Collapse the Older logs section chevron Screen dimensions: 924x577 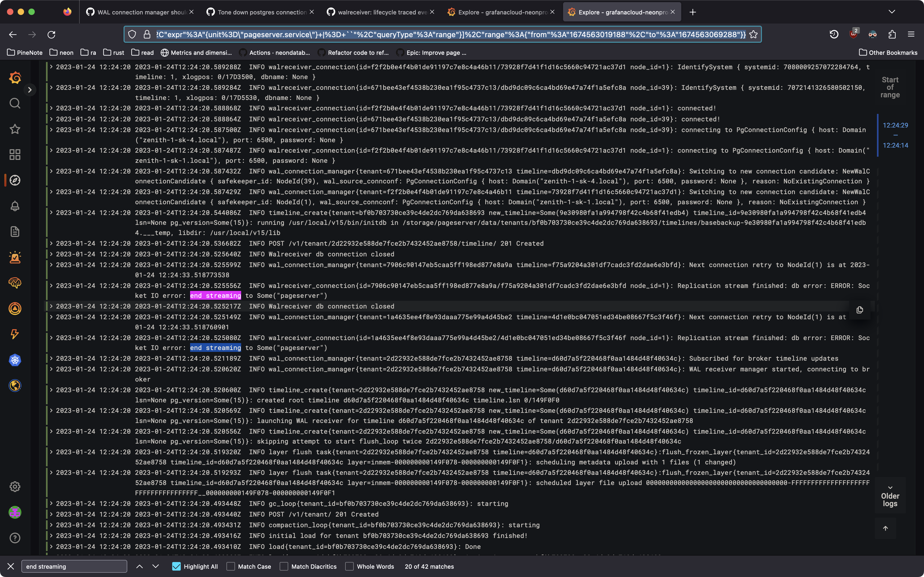pos(890,487)
